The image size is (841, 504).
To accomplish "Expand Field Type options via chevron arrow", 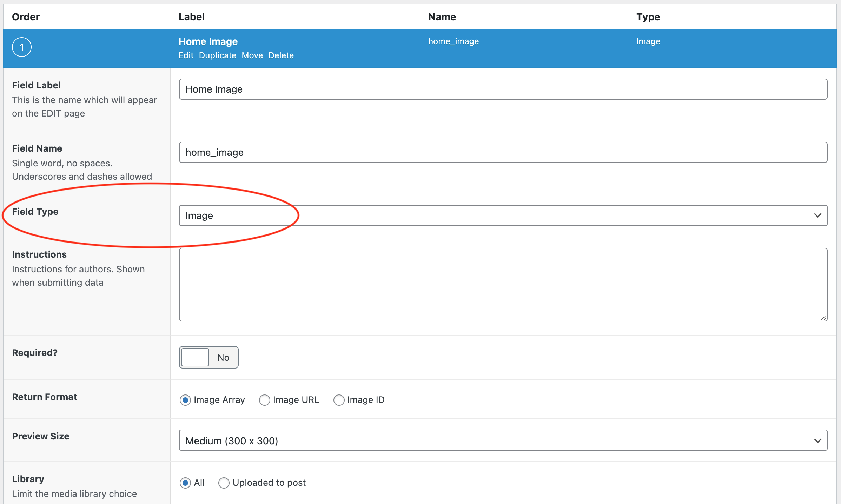I will pos(817,215).
